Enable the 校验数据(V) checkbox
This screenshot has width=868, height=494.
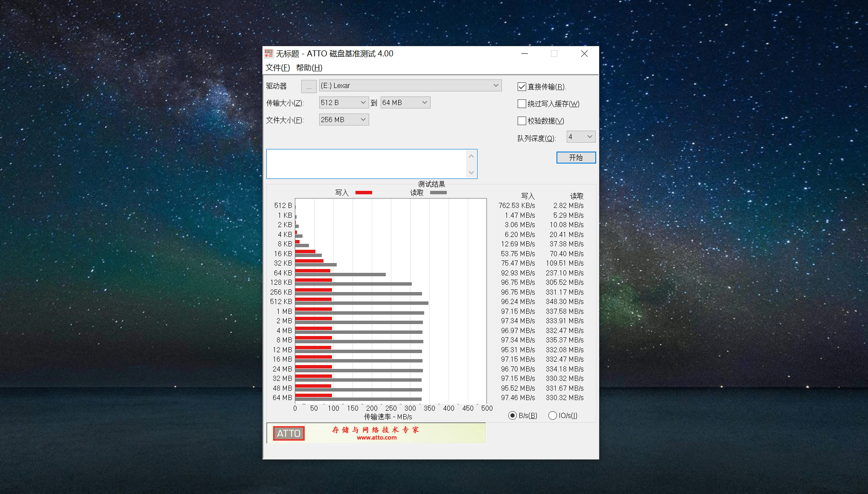coord(521,121)
